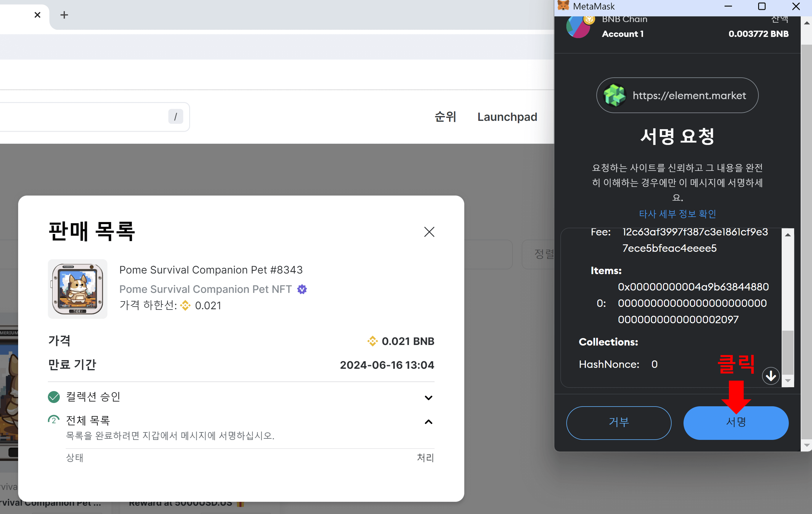Click the BNB coin icon next to 0.021 BNB

[372, 341]
